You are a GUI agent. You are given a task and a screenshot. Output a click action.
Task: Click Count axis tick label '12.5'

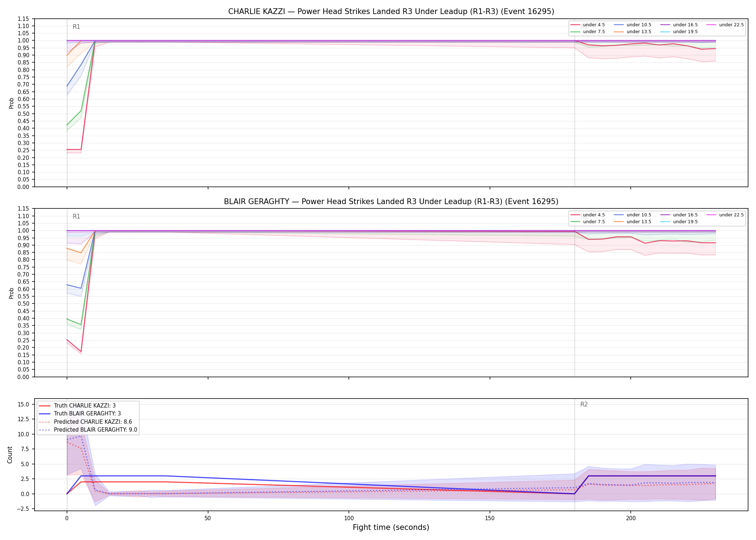click(24, 419)
